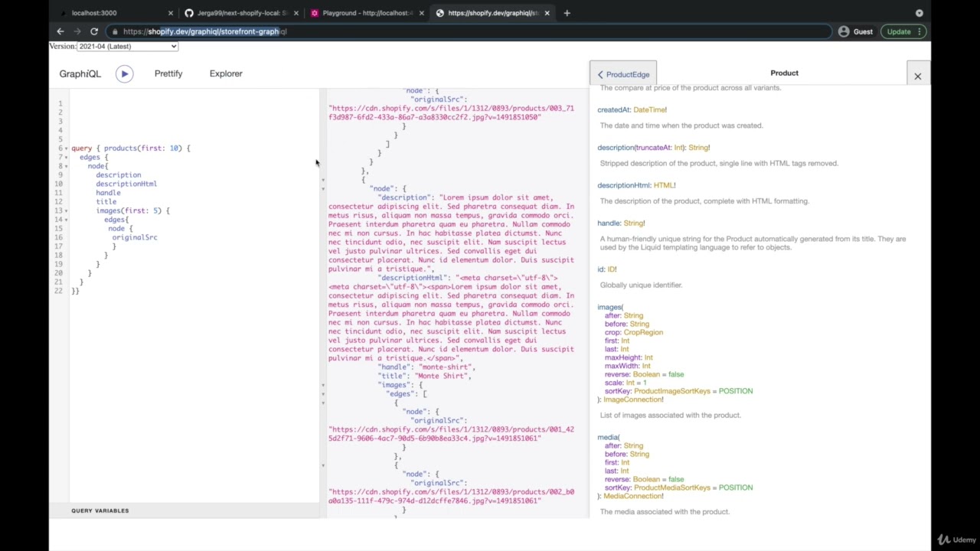Open the truncateAt argument docs
This screenshot has width=980, height=551.
pos(654,147)
